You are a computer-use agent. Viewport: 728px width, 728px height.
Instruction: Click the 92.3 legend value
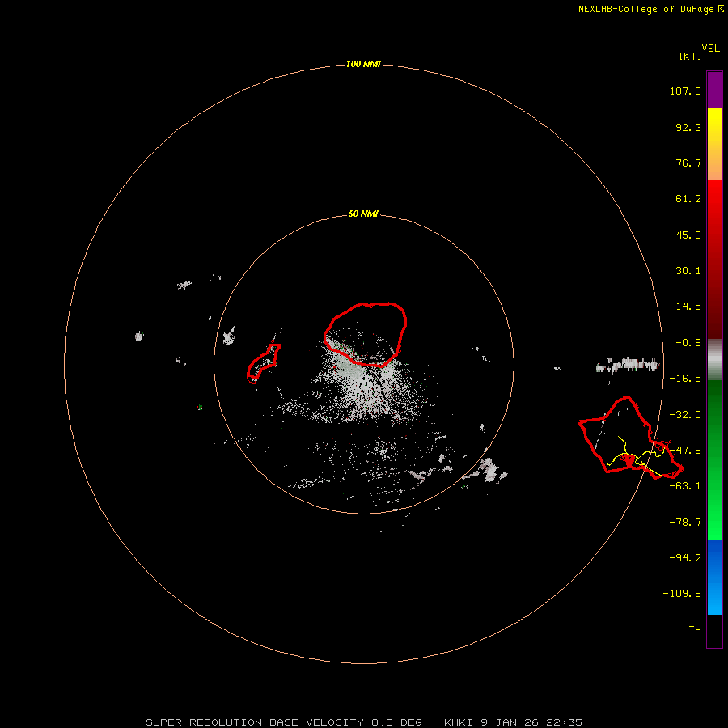688,127
